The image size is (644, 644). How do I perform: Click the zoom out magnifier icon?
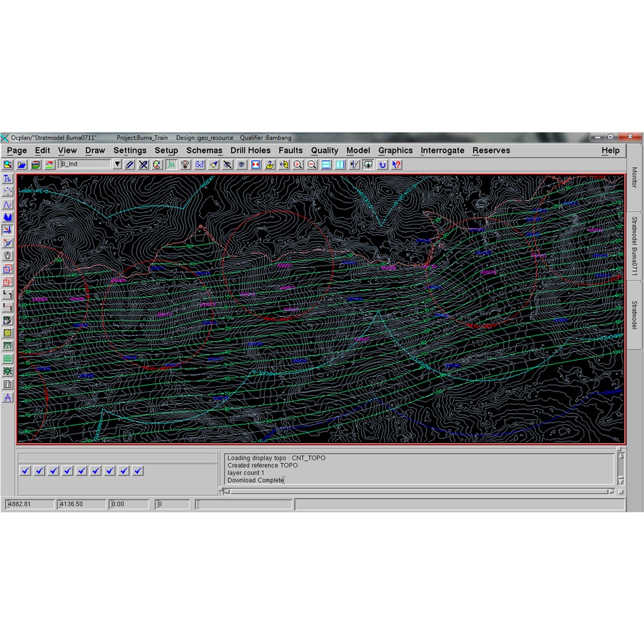(311, 165)
